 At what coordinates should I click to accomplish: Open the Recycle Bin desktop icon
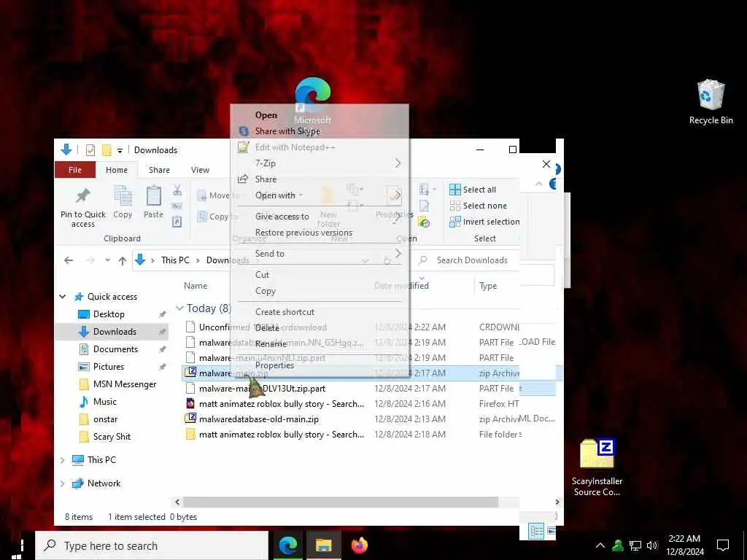711,101
